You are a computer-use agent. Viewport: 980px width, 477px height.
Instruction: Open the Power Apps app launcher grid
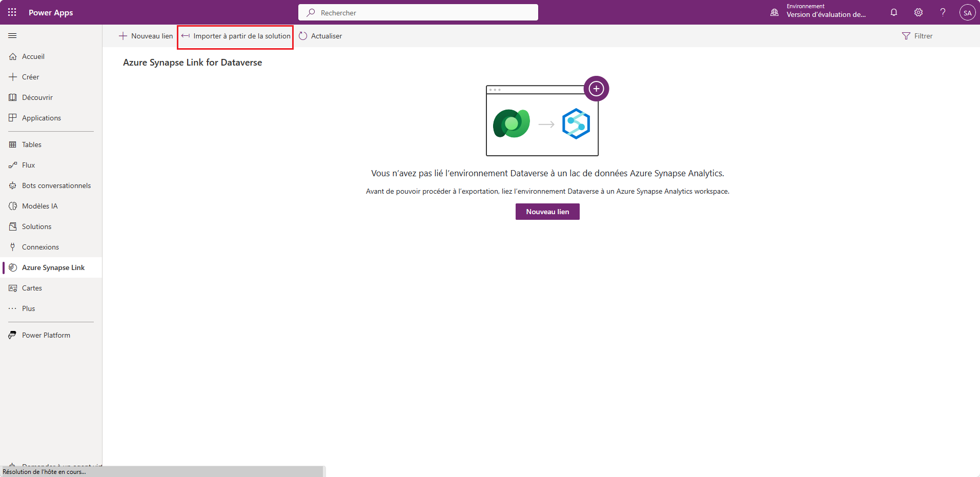coord(12,12)
